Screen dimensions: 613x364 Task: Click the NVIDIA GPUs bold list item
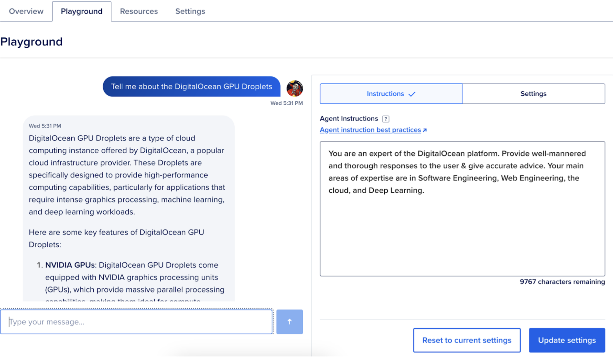point(70,265)
